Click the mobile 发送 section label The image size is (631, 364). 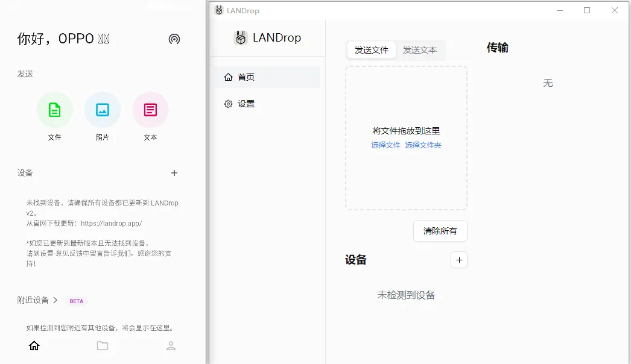[x=25, y=74]
